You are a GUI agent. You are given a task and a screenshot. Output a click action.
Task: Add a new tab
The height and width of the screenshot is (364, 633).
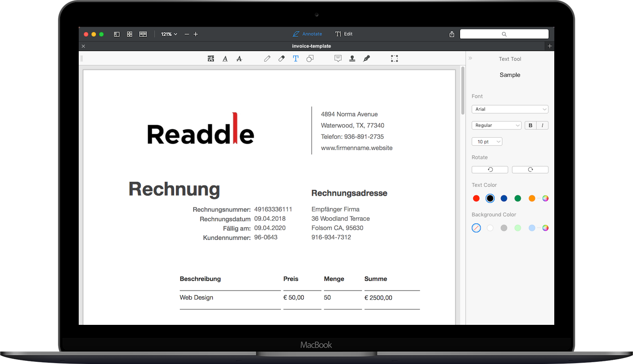click(550, 46)
